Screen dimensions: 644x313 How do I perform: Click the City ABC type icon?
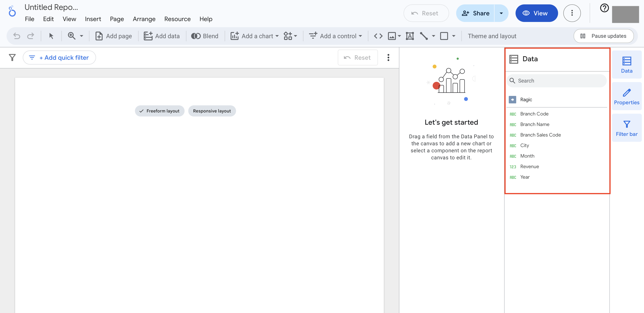(x=513, y=146)
